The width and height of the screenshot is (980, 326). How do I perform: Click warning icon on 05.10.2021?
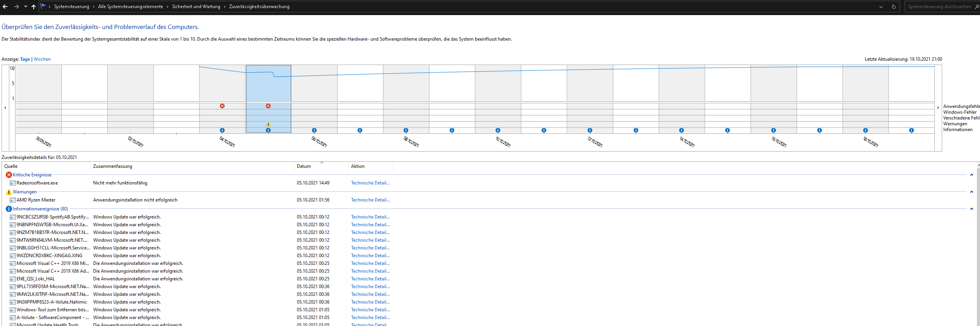(x=268, y=125)
